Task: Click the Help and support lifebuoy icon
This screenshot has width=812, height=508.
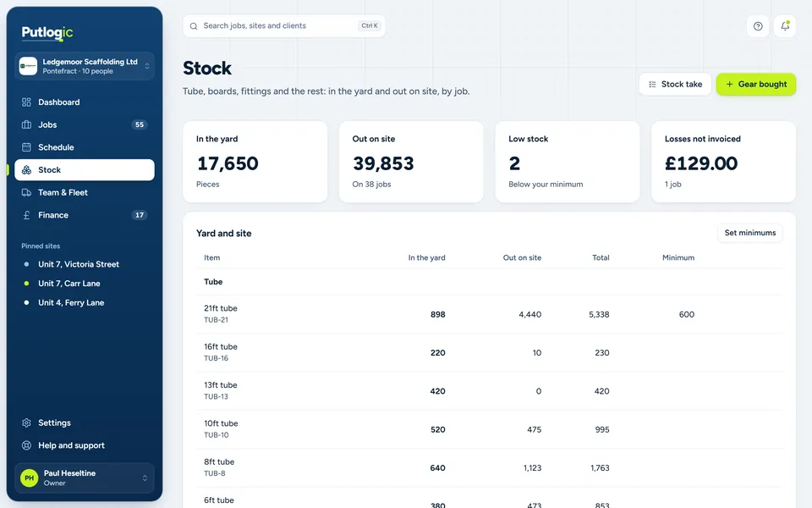Action: click(26, 445)
